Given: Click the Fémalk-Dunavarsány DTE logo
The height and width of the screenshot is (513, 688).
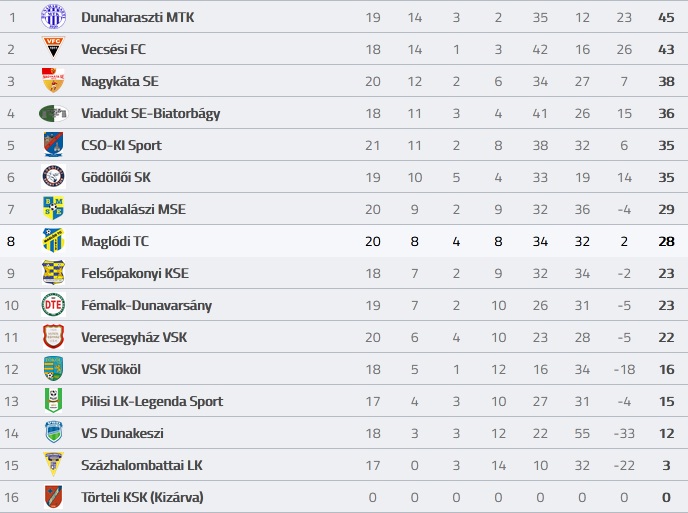Looking at the screenshot, I should (53, 305).
